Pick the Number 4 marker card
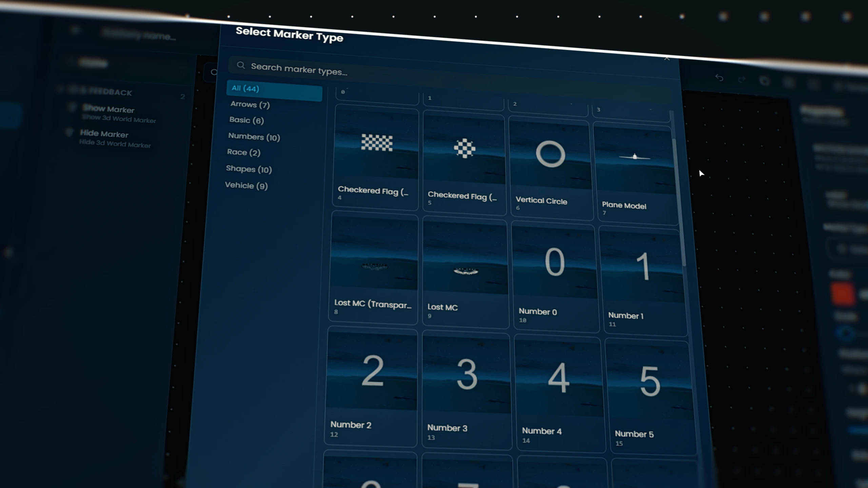The height and width of the screenshot is (488, 868). click(x=559, y=393)
